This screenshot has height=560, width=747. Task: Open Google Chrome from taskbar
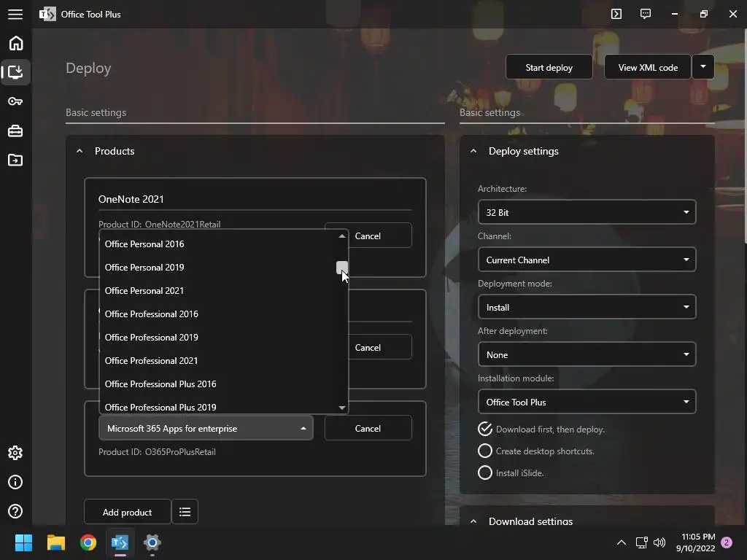(x=88, y=542)
